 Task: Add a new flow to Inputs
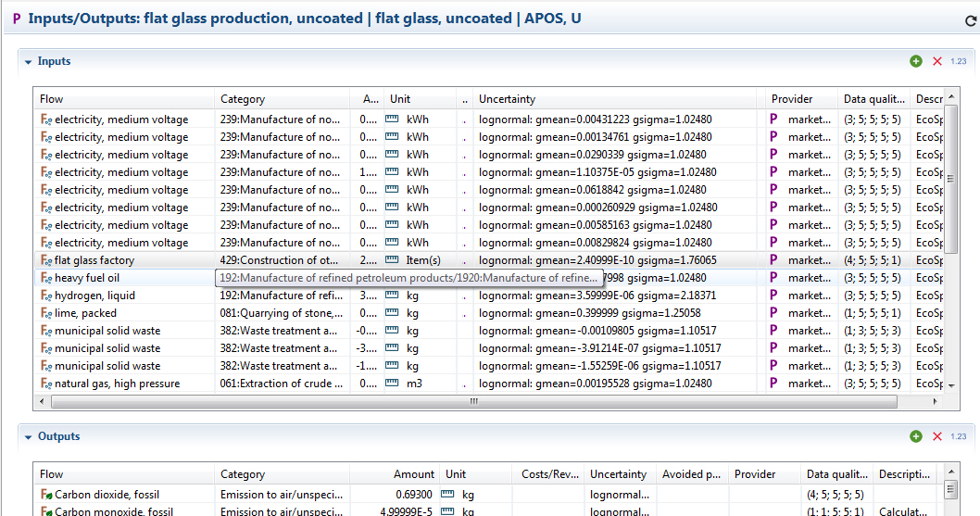[x=916, y=61]
